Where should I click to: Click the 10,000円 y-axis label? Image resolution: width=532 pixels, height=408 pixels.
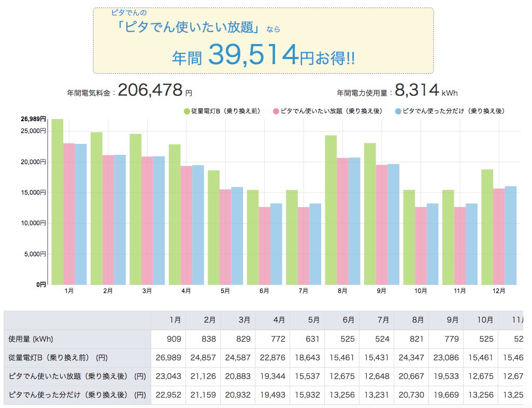pyautogui.click(x=33, y=223)
